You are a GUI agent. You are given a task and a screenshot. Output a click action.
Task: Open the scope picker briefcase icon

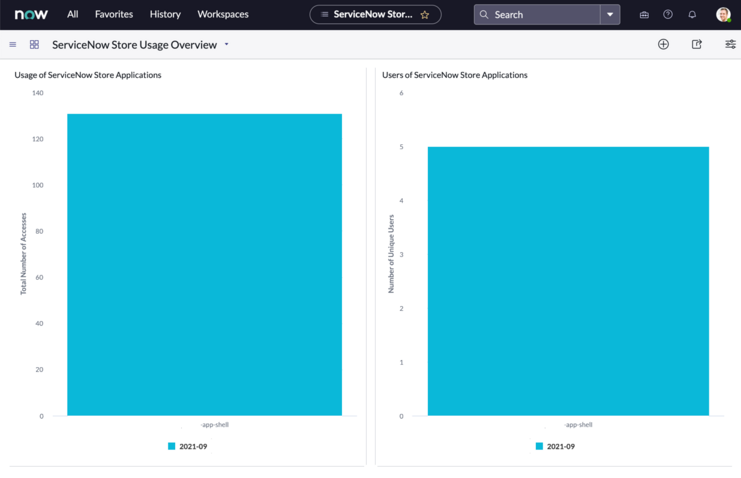click(x=644, y=15)
